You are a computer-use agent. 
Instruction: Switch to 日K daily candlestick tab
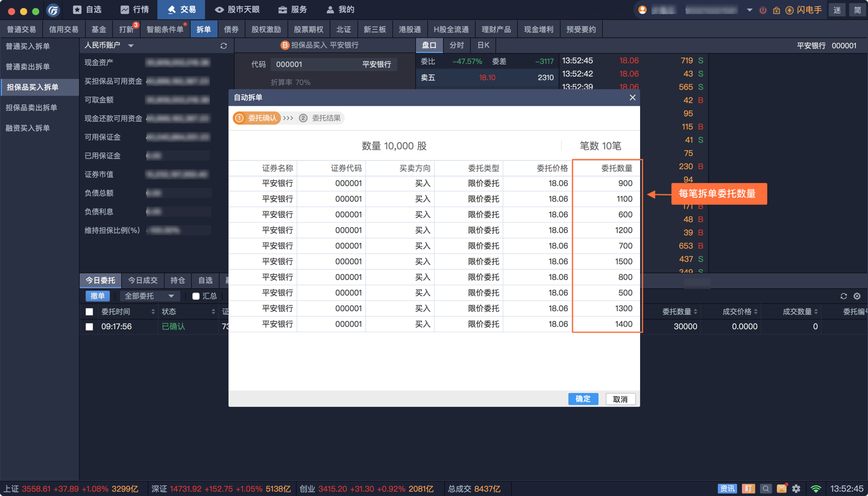point(483,45)
